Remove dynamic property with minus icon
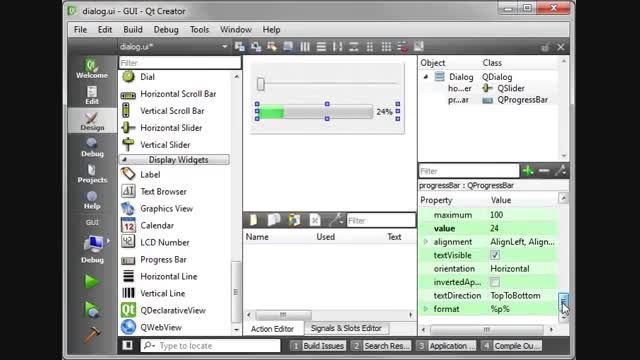 pos(544,171)
